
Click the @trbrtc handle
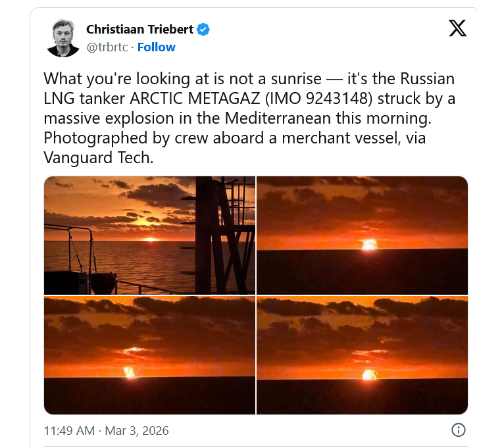click(x=107, y=47)
